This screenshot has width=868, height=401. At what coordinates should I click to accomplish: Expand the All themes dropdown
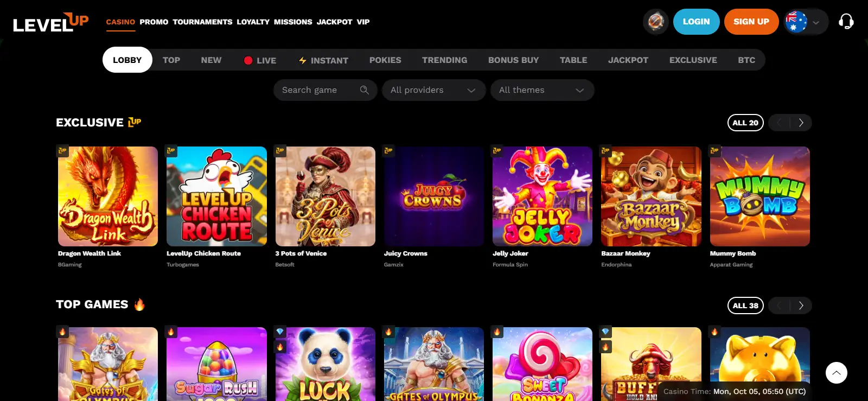point(542,90)
